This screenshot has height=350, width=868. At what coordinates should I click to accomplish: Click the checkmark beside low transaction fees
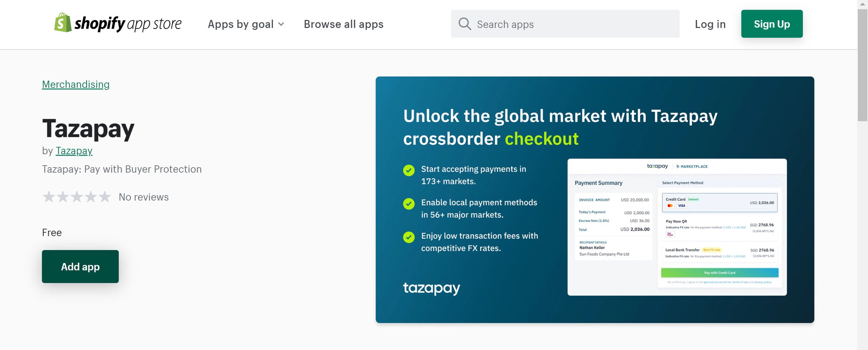tap(409, 237)
